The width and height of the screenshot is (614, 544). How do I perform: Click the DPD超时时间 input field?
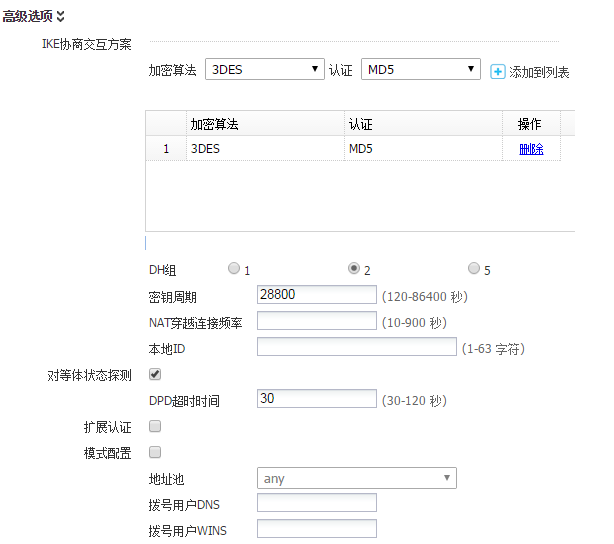317,398
